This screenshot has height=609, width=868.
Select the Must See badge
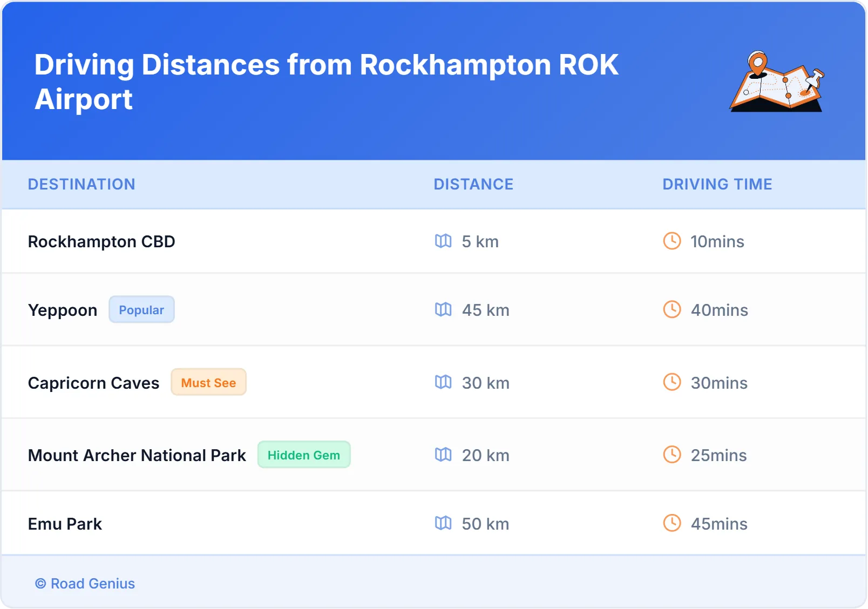click(x=208, y=382)
